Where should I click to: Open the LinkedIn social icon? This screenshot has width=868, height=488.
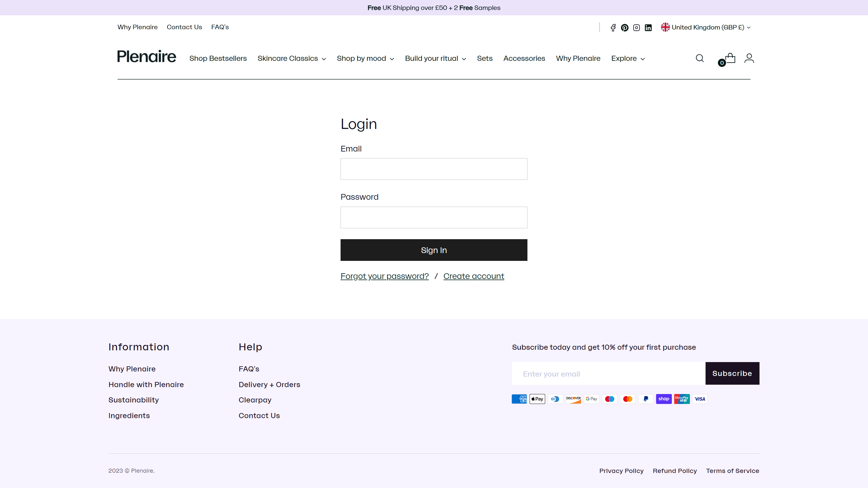[648, 28]
